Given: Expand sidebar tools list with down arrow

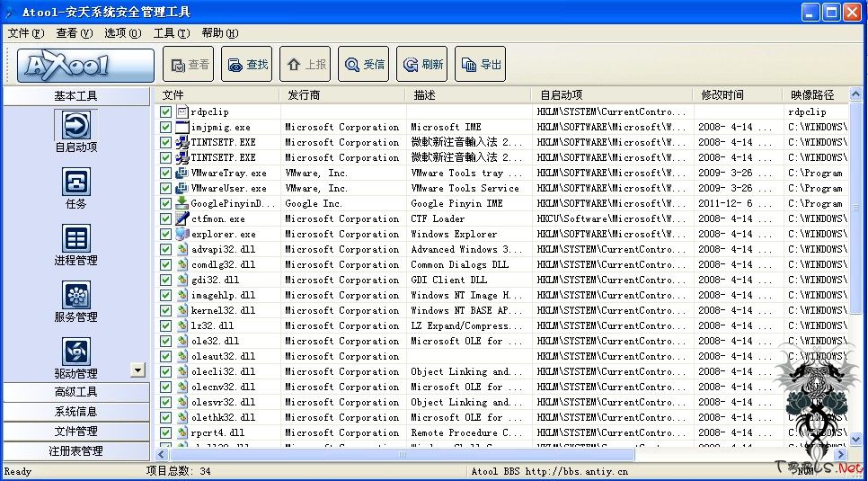Looking at the screenshot, I should click(138, 370).
